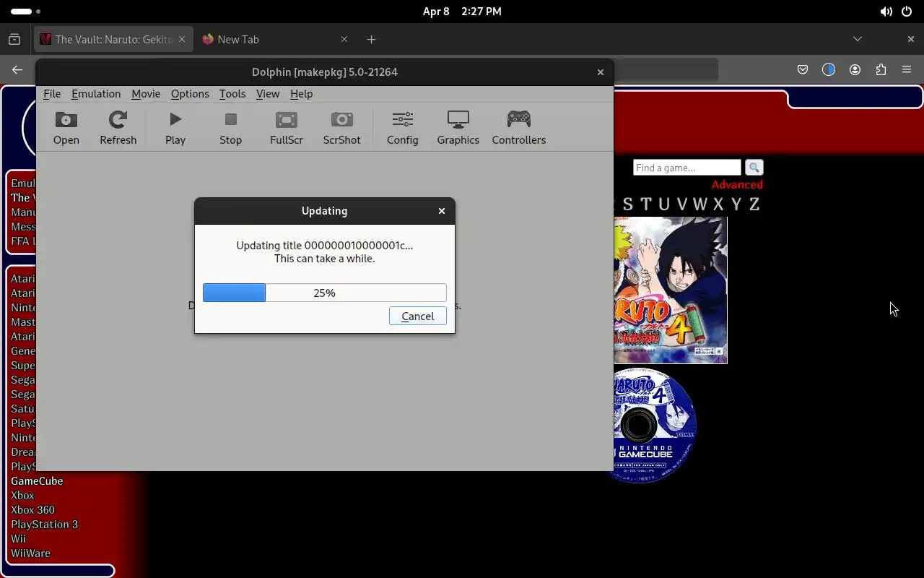Open the Activities overview pill
This screenshot has height=578, width=924.
(26, 12)
